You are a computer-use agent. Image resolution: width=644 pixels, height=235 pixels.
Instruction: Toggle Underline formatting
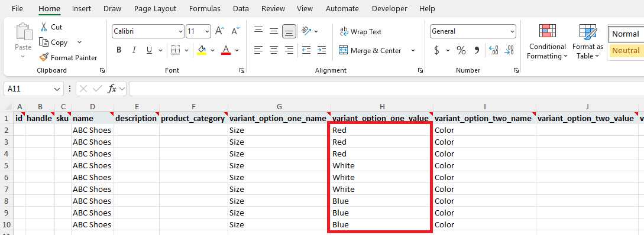(x=149, y=50)
